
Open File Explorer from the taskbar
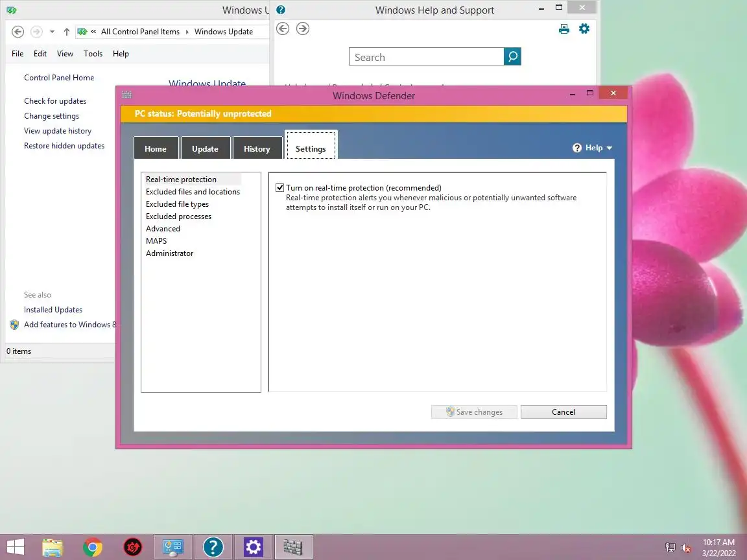pos(52,547)
